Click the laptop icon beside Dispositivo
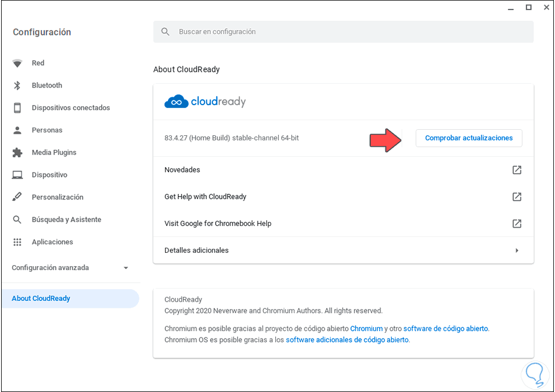 coord(17,175)
